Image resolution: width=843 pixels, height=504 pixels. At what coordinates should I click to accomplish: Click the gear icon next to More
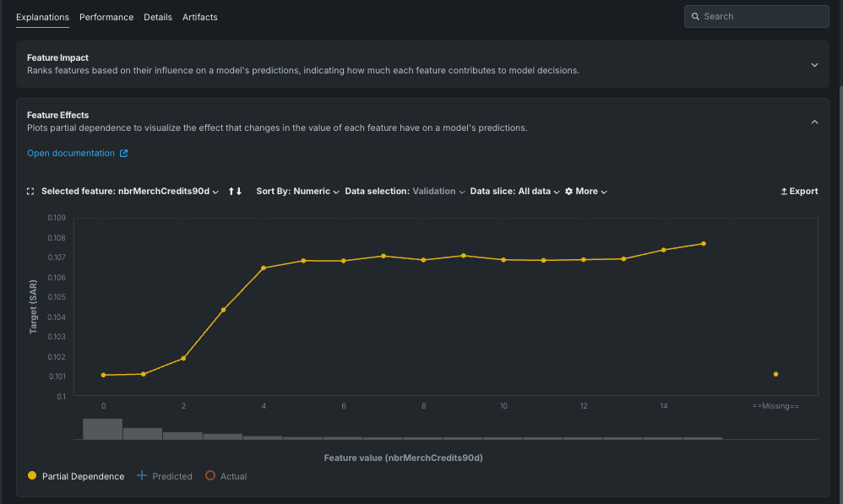568,192
